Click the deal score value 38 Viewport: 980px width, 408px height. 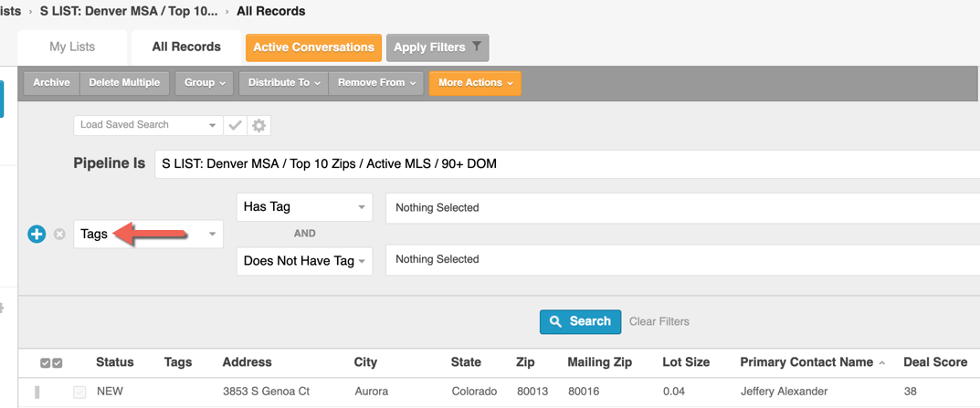click(x=910, y=392)
